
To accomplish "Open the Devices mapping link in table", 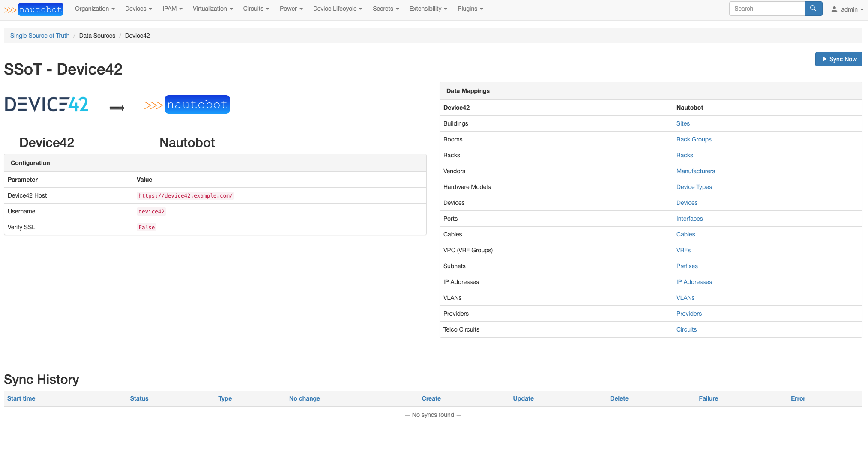I will click(687, 203).
